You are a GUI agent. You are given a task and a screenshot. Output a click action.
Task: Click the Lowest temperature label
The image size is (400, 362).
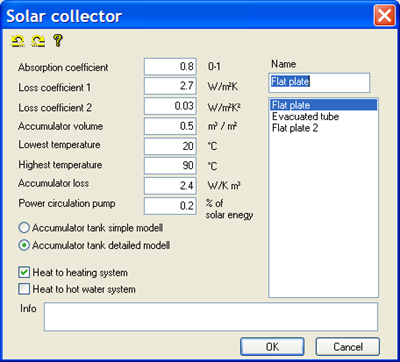pos(59,145)
